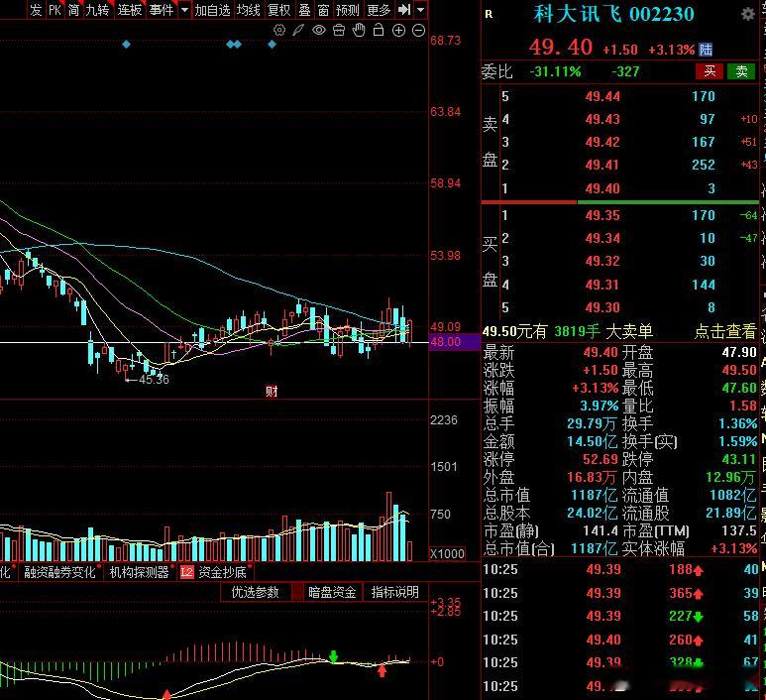Open the 更多 menu
The height and width of the screenshot is (700, 766).
point(379,10)
